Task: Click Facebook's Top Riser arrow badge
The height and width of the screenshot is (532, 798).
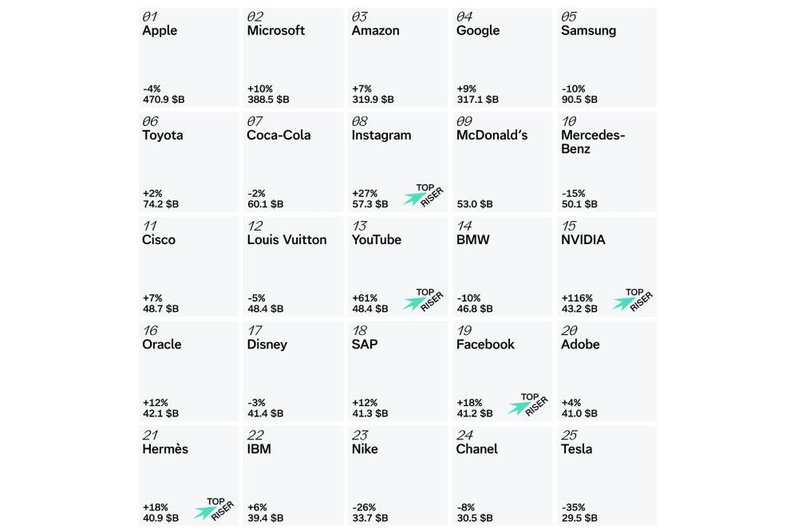Action: (x=527, y=405)
